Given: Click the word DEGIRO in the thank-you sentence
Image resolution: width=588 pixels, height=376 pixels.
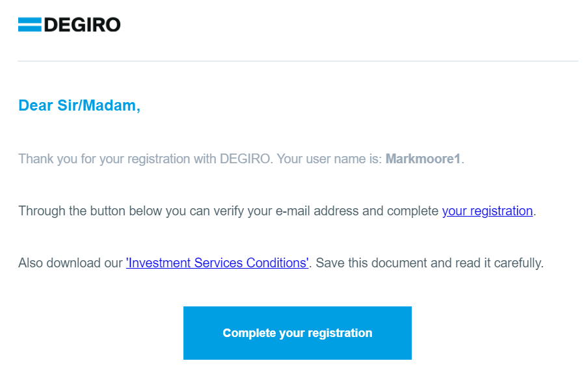Looking at the screenshot, I should pos(244,159).
